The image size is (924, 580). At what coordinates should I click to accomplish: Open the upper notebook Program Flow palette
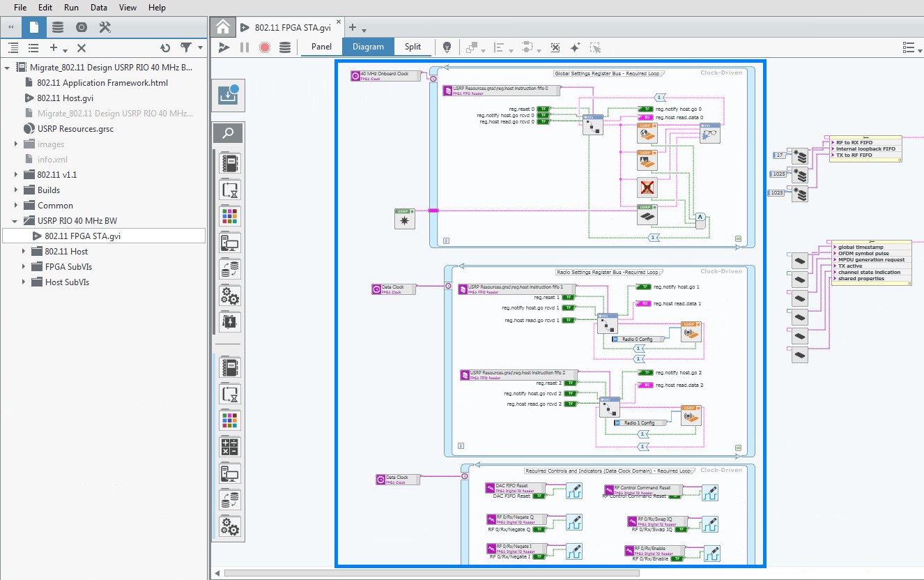tap(230, 163)
